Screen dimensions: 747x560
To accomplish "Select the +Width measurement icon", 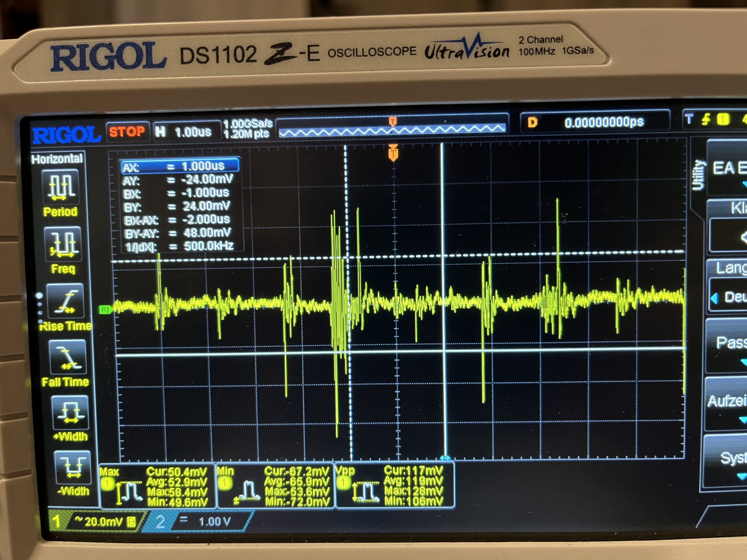I will [70, 412].
